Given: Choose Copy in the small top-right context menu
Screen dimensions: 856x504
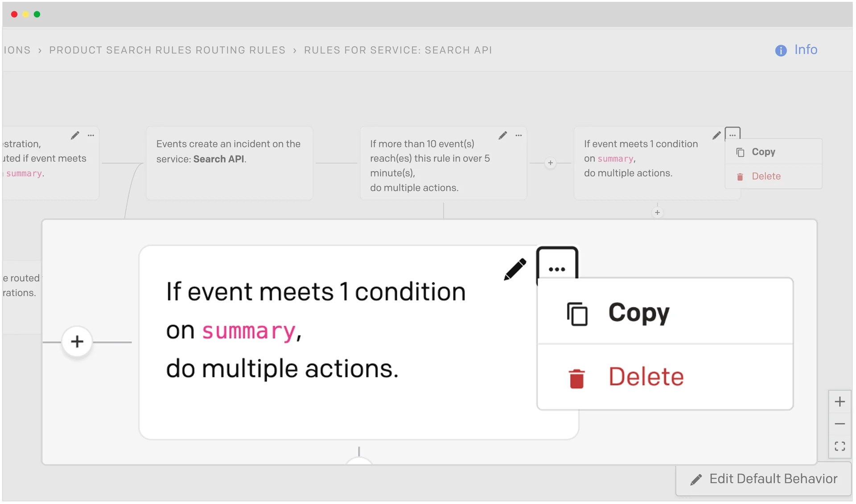Looking at the screenshot, I should (x=764, y=152).
